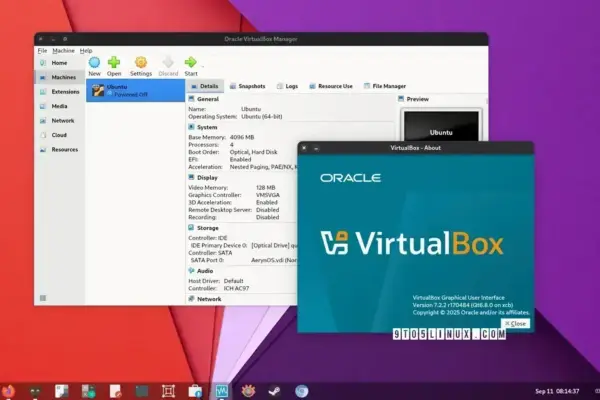Screen dimensions: 600x400
Task: Click the System section header
Action: [x=207, y=127]
